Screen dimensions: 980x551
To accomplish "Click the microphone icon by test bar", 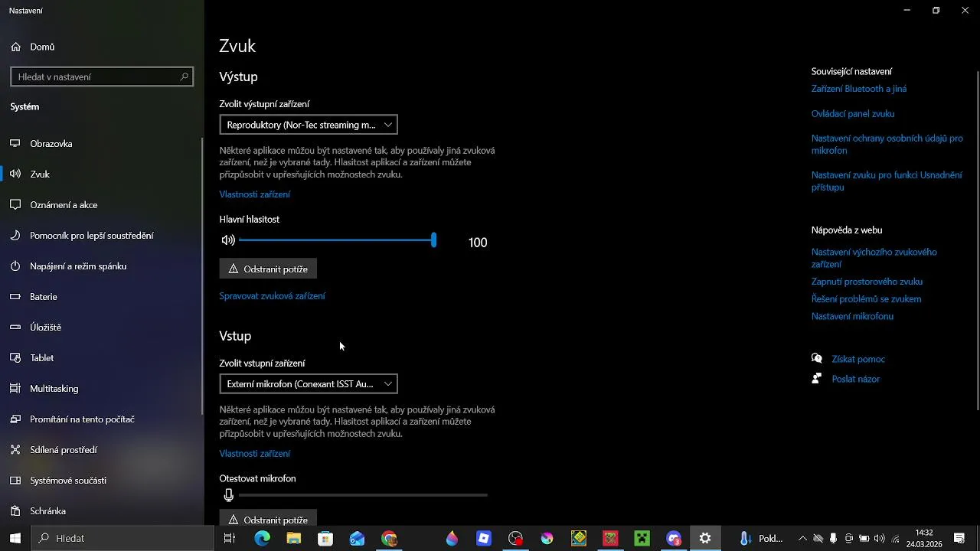I will pos(228,495).
